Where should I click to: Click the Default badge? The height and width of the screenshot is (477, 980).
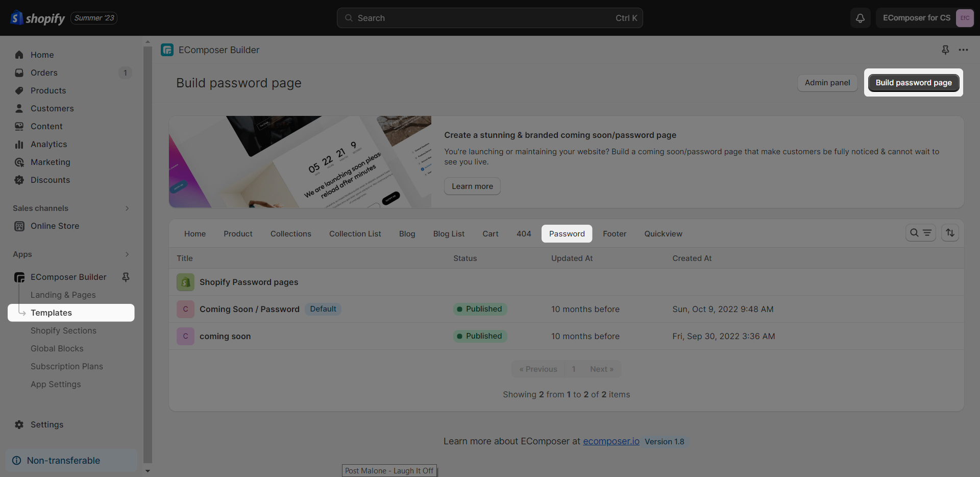(323, 309)
